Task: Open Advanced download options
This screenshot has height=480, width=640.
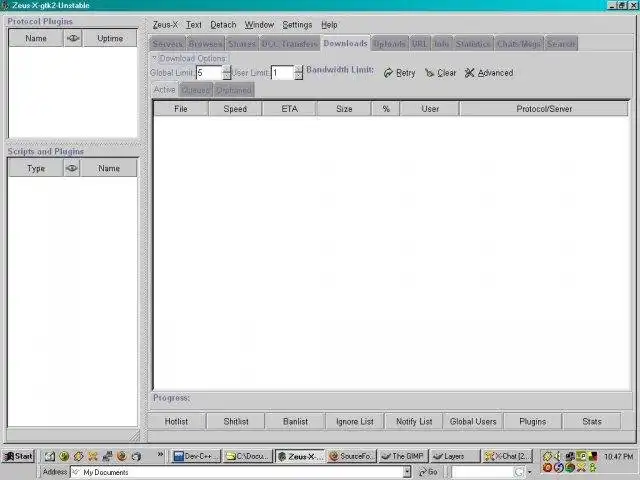Action: click(x=489, y=73)
